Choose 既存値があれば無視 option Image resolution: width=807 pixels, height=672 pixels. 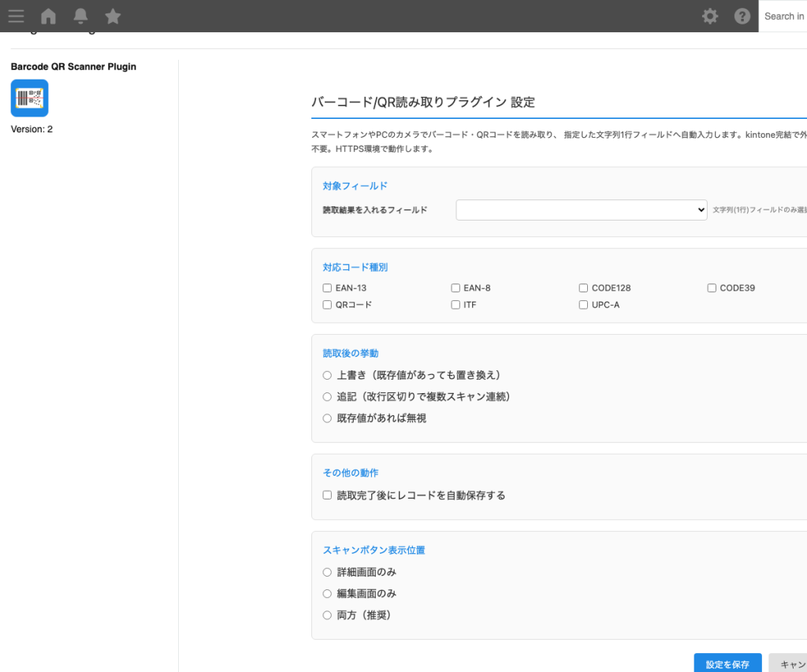pos(327,418)
